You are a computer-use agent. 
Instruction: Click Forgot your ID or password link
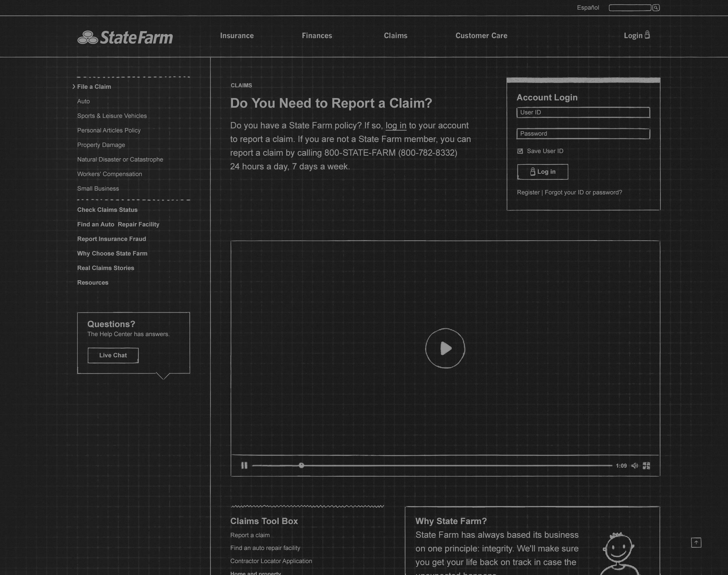pyautogui.click(x=583, y=192)
